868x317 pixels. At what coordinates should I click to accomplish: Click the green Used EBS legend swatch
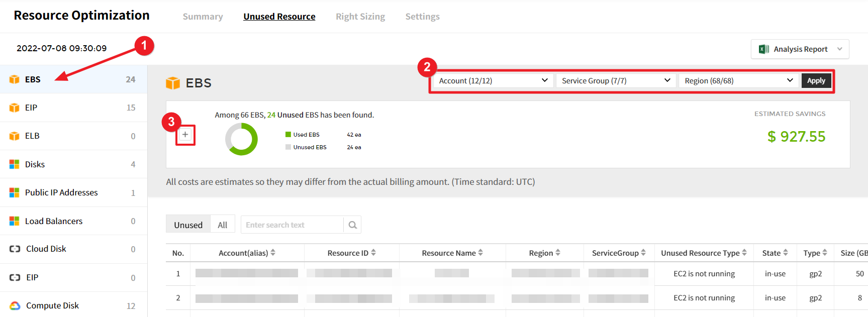tap(288, 135)
